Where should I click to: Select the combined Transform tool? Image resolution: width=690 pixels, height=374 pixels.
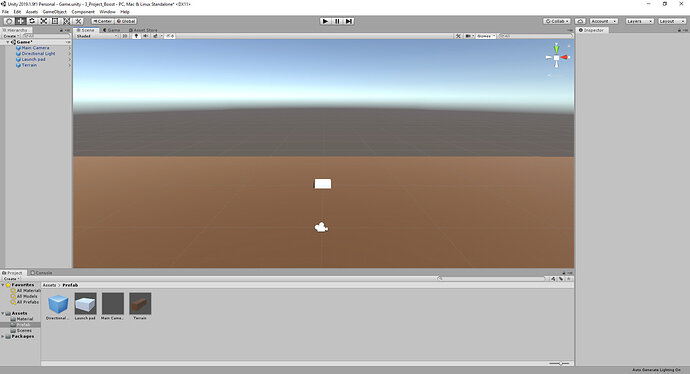(66, 21)
